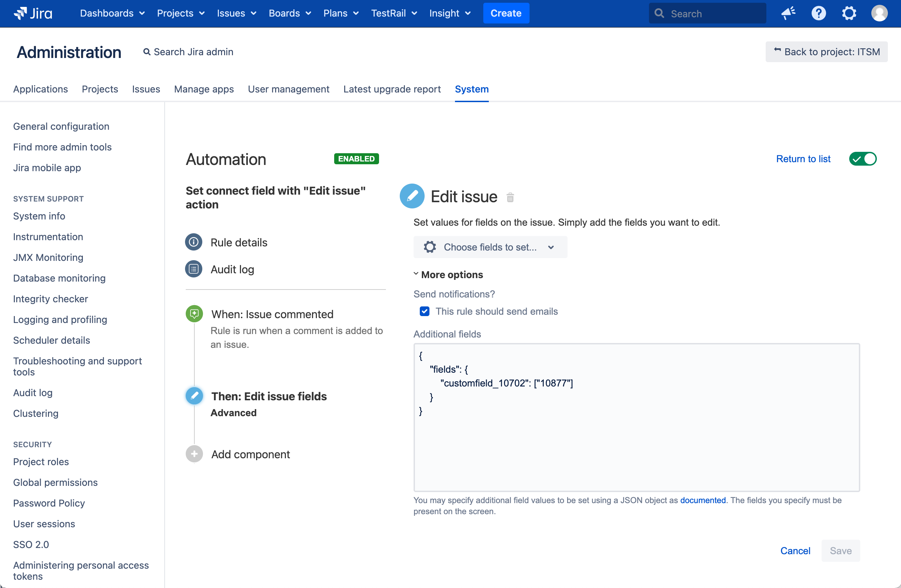Uncheck This rule should send emails
The width and height of the screenshot is (901, 588).
pyautogui.click(x=424, y=311)
